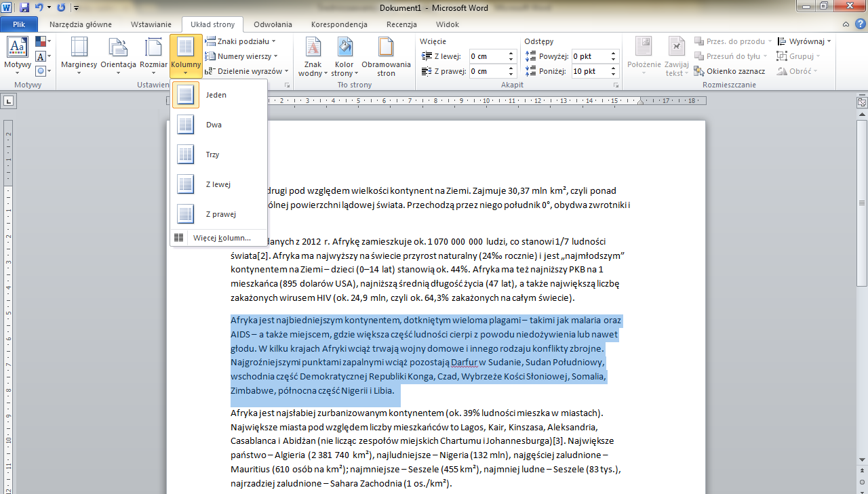Switch to Narzędzia główne tab
The image size is (868, 494).
pyautogui.click(x=81, y=24)
